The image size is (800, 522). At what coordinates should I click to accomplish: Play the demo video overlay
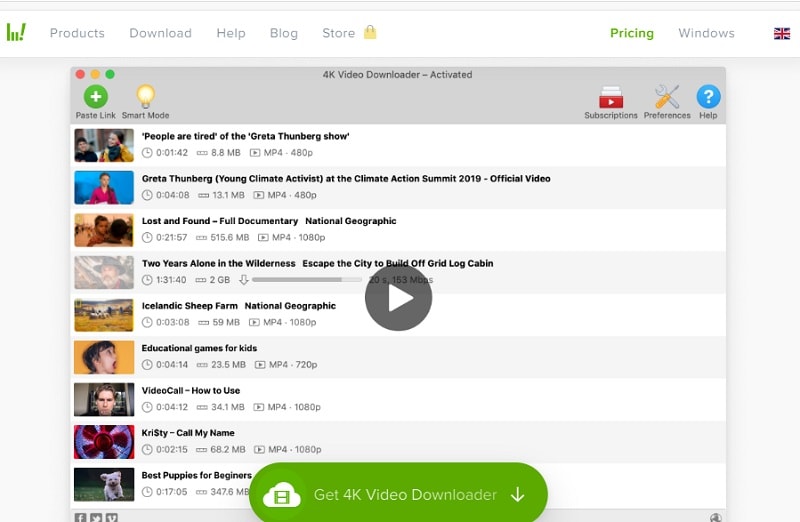(398, 298)
